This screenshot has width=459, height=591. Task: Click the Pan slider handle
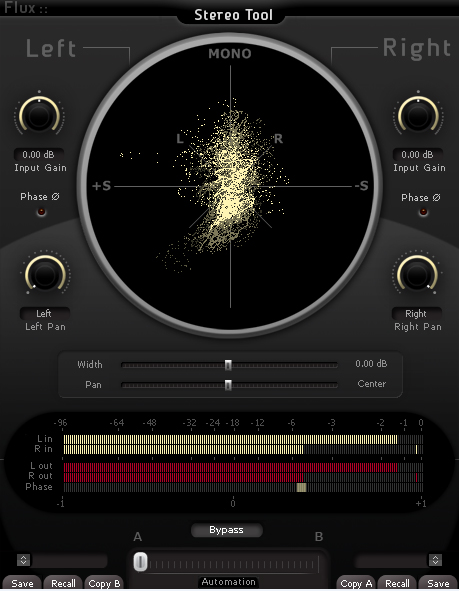pos(228,385)
